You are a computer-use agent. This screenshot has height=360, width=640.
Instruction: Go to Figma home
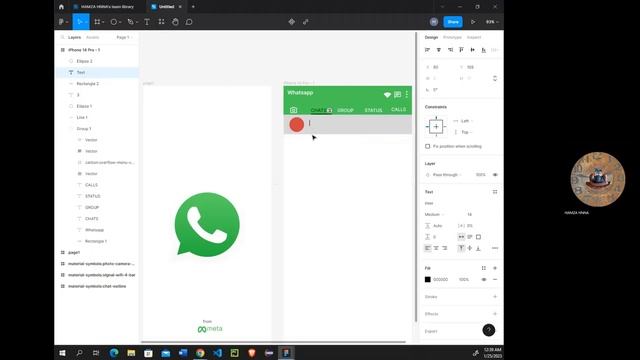click(x=61, y=7)
